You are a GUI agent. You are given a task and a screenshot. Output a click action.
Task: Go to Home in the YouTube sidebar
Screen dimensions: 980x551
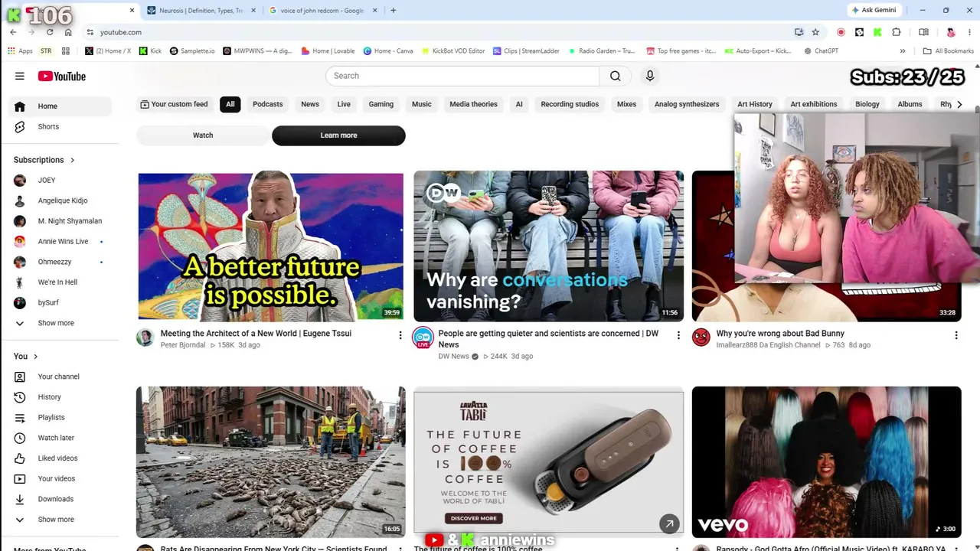tap(61, 106)
